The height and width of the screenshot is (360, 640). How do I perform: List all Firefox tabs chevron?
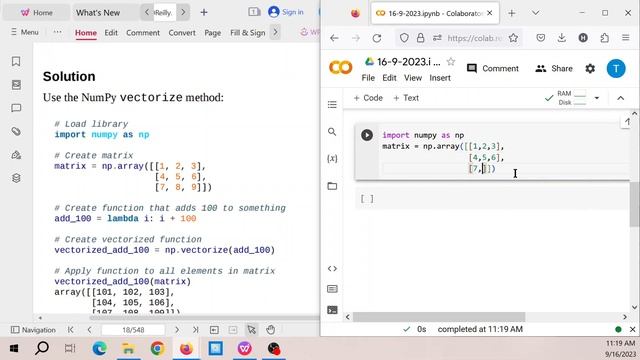(535, 13)
